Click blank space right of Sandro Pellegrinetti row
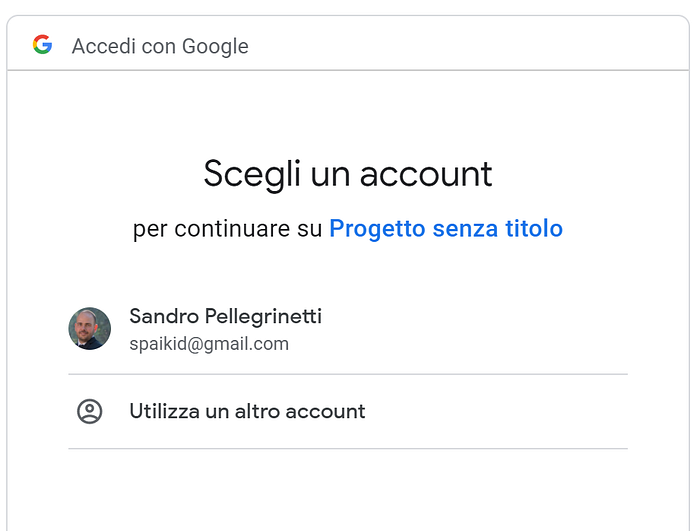Image resolution: width=700 pixels, height=531 pixels. (473, 329)
